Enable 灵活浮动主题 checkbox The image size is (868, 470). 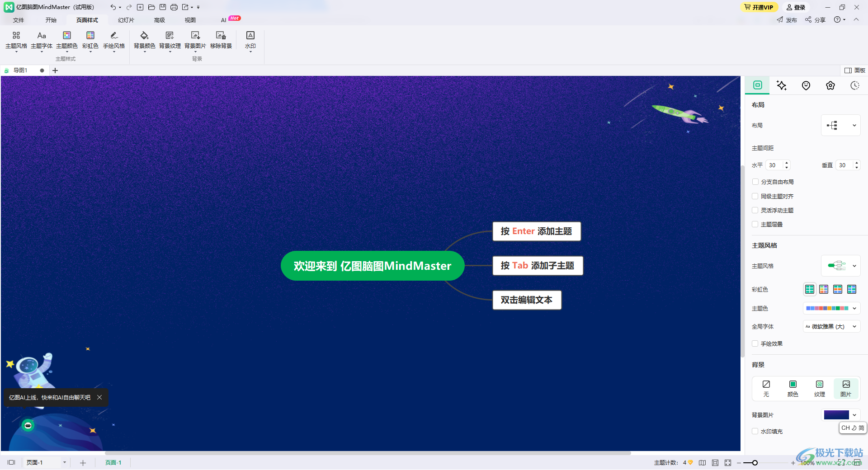(x=755, y=210)
